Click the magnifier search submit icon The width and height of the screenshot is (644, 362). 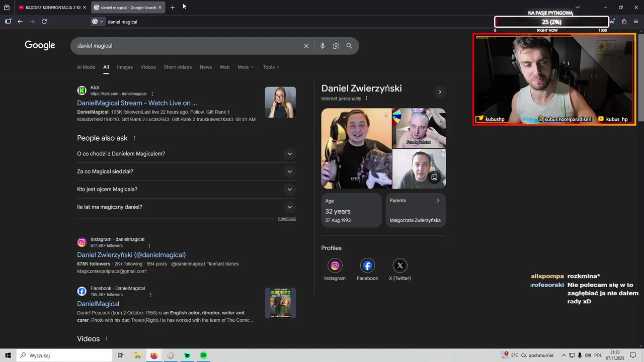[349, 46]
